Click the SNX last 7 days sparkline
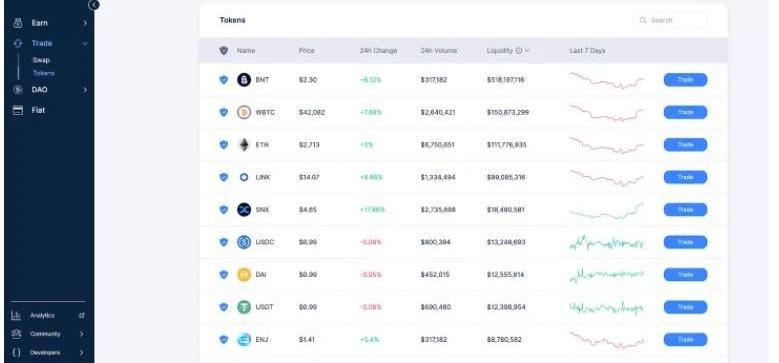Viewport: 779px width, 363px height. [x=607, y=211]
